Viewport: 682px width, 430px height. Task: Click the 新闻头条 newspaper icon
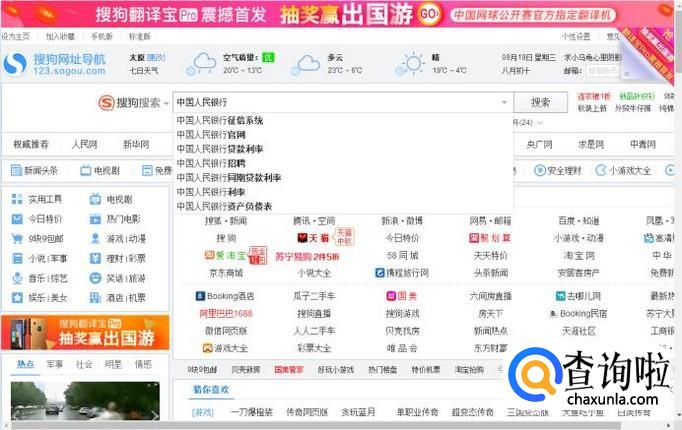tap(16, 170)
